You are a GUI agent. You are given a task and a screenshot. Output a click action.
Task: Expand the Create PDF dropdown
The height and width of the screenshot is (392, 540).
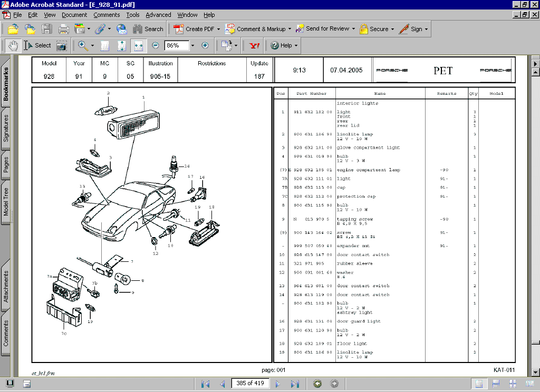pyautogui.click(x=218, y=30)
